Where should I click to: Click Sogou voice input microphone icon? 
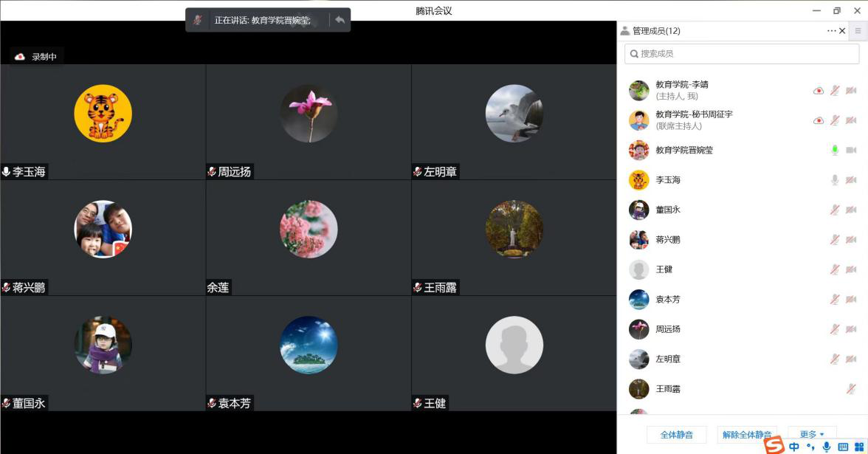point(827,447)
